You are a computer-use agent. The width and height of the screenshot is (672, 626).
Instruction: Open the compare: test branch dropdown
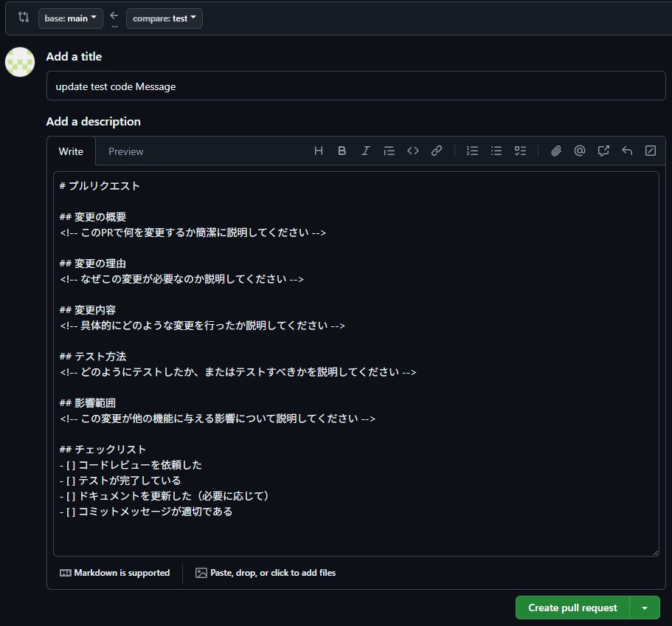(163, 18)
